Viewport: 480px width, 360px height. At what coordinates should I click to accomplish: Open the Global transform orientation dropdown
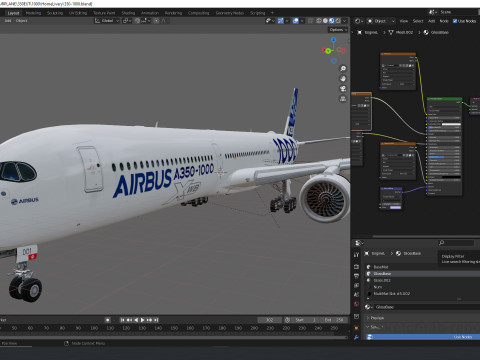tap(107, 21)
